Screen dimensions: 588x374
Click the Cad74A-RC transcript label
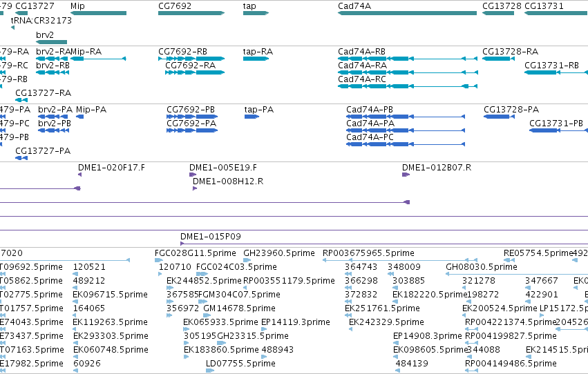point(362,79)
